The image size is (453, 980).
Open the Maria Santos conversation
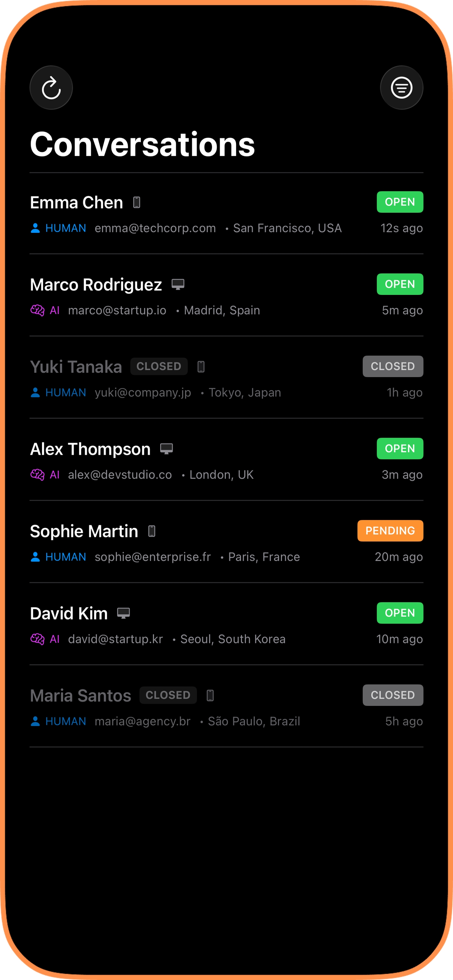pos(80,696)
